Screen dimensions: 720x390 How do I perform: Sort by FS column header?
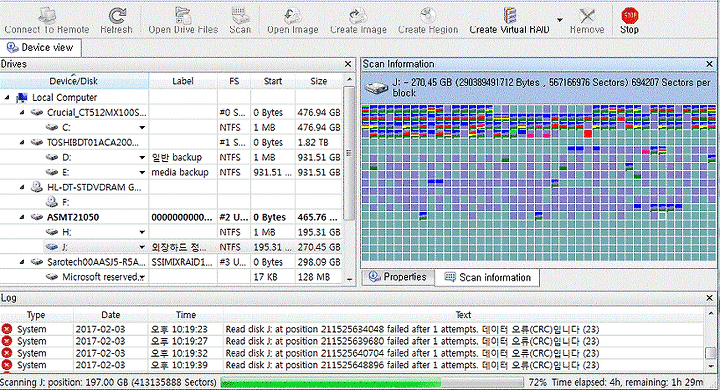tap(234, 81)
